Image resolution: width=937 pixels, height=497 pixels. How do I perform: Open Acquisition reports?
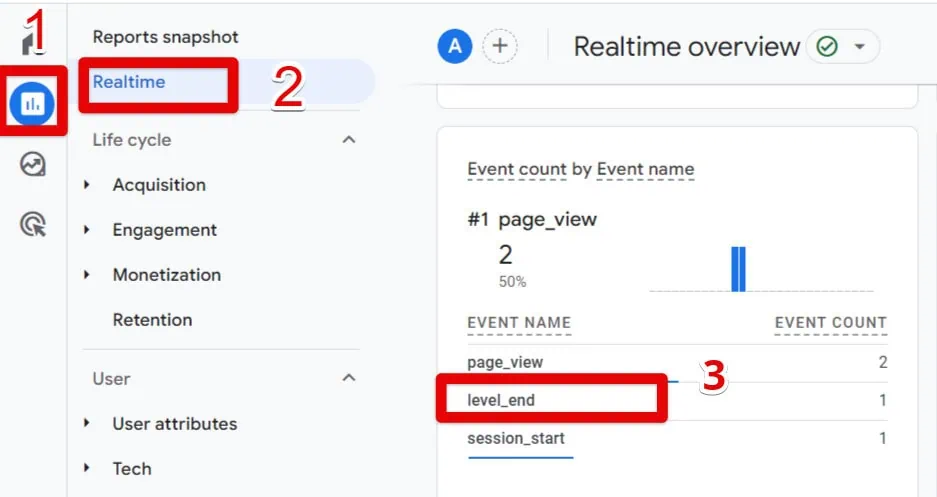[159, 185]
